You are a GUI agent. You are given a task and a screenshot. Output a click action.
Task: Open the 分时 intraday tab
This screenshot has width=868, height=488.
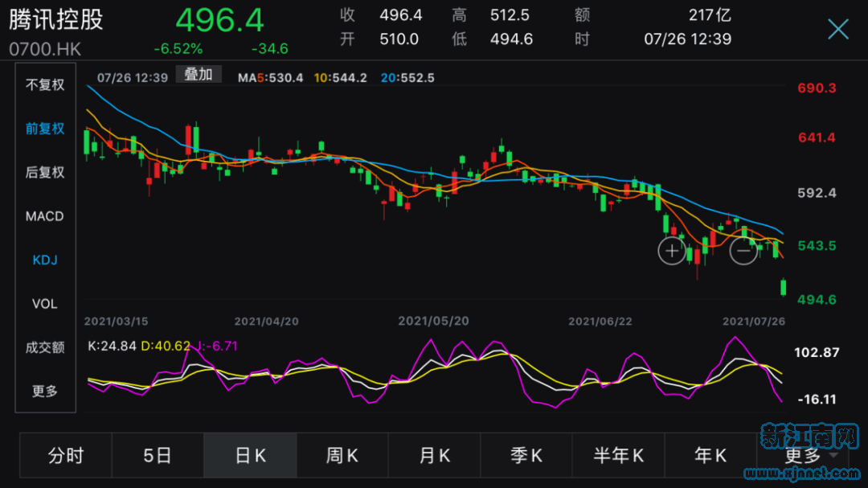(66, 456)
